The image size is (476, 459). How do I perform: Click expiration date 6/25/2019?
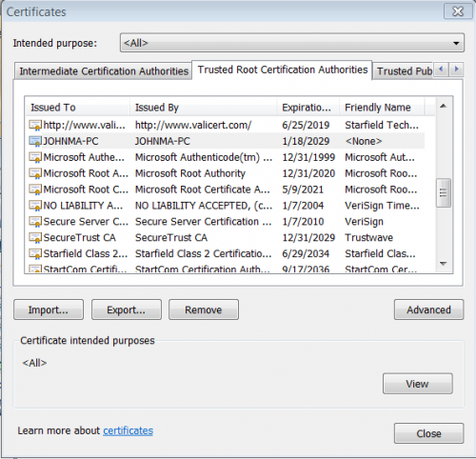306,125
